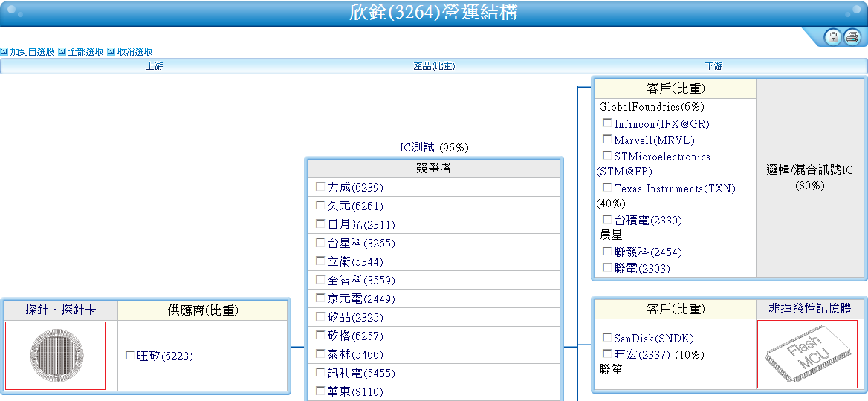Tick the Texas Instruments(TXN) checkbox
The image size is (868, 401).
[607, 187]
